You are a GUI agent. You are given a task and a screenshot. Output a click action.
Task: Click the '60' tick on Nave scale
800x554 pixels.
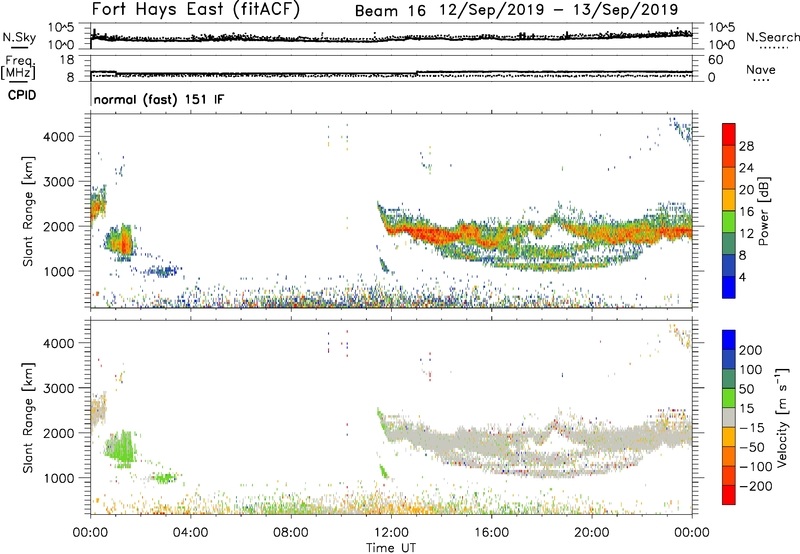pyautogui.click(x=715, y=60)
